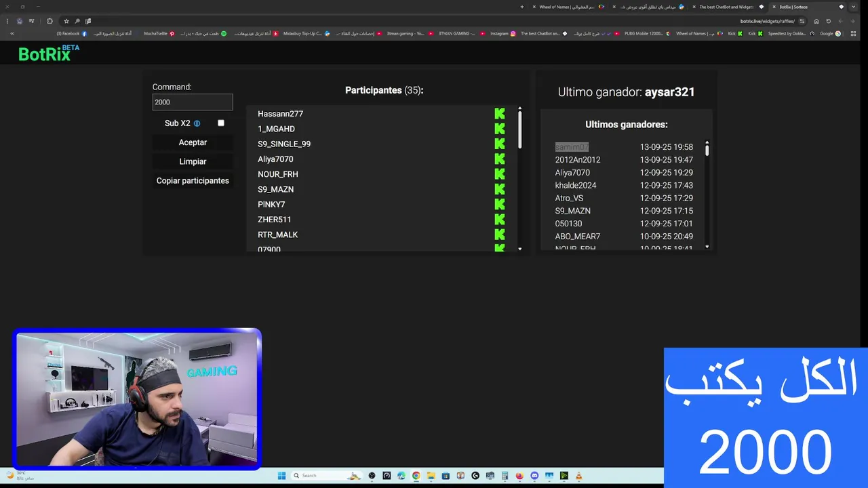Open Calculator from the taskbar

[505, 476]
